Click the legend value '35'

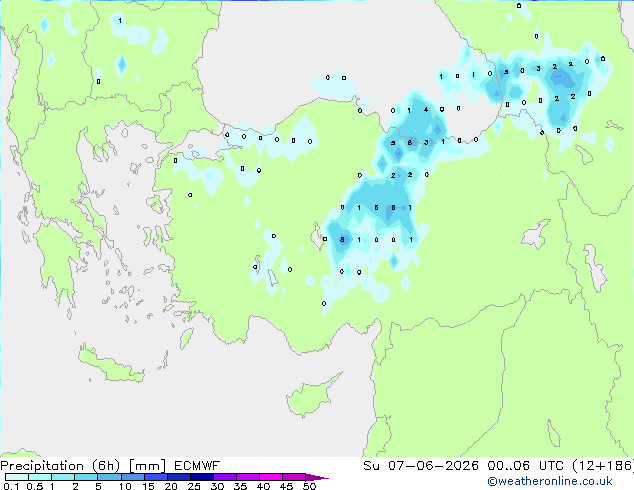tap(240, 486)
